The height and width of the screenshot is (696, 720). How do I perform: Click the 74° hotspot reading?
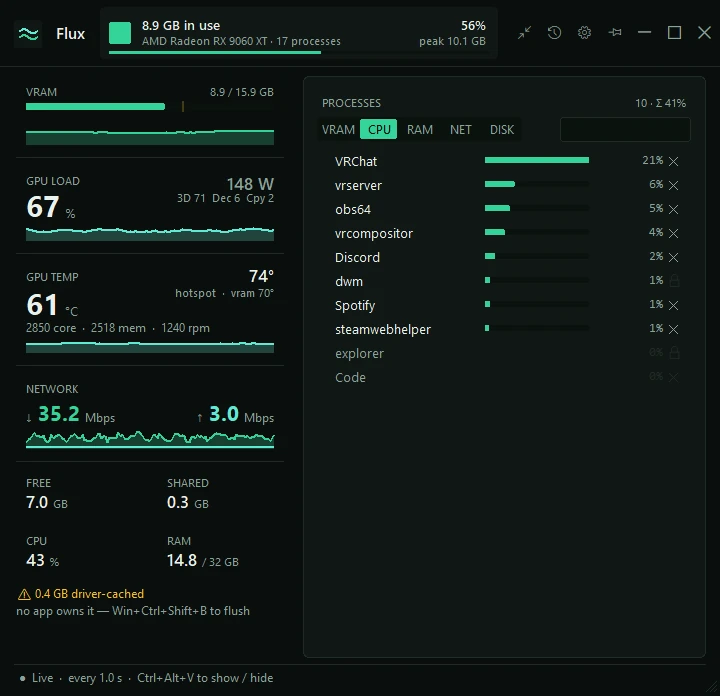[261, 276]
